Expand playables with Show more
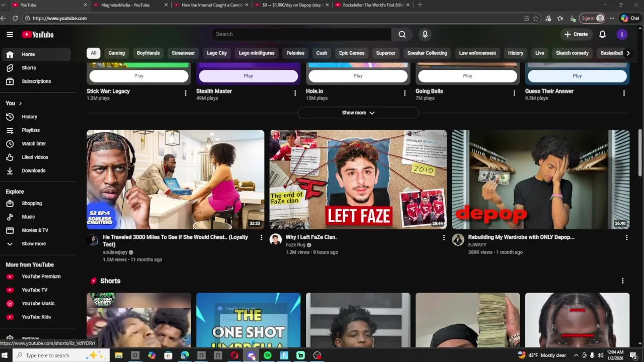 point(358,113)
